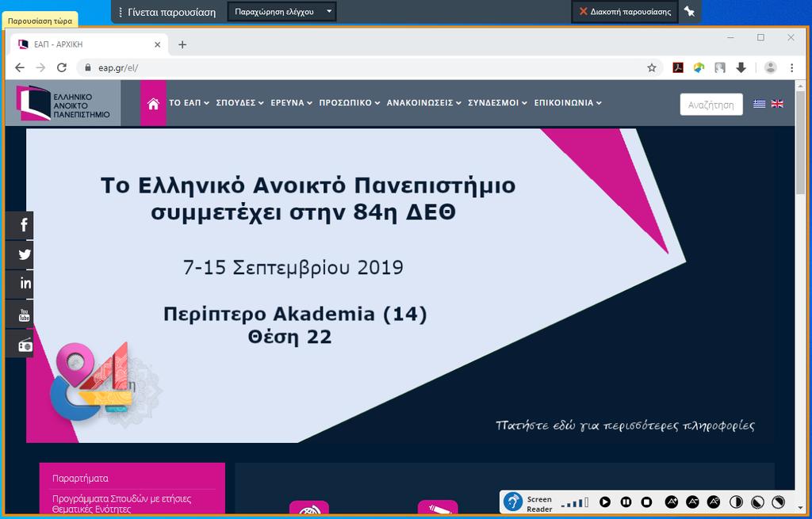View site security lock info
Screen dimensions: 812x519
[x=87, y=67]
